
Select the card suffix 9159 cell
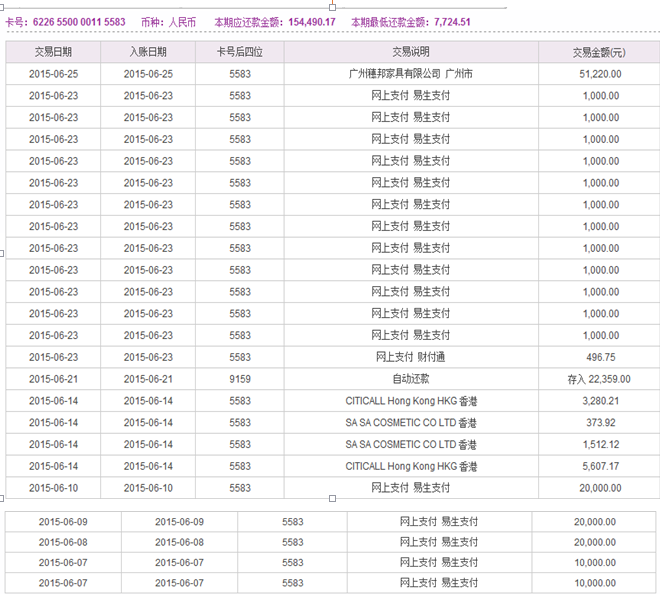point(240,379)
